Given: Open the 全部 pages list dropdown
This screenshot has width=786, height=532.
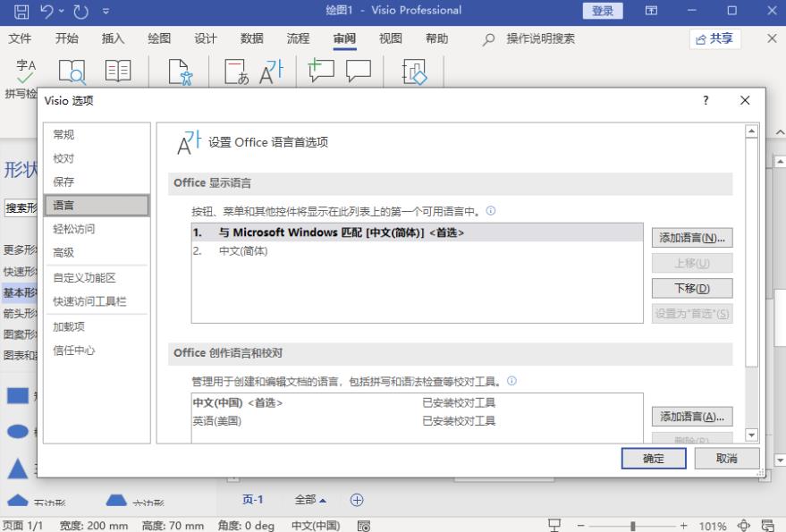Looking at the screenshot, I should pyautogui.click(x=310, y=500).
